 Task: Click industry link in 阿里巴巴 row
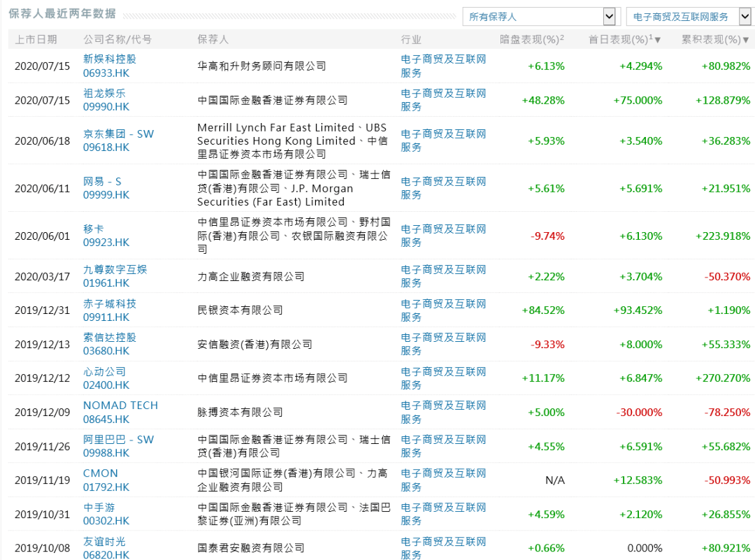click(443, 446)
